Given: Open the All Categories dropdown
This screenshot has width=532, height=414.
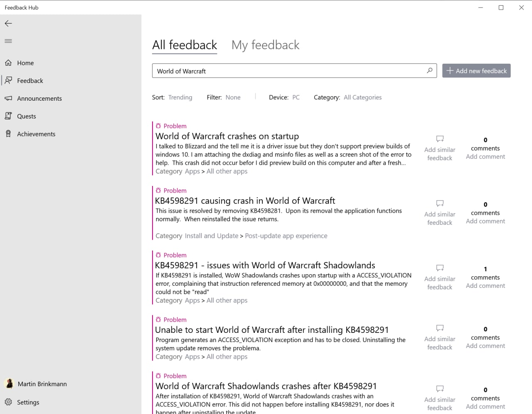Looking at the screenshot, I should pos(362,97).
